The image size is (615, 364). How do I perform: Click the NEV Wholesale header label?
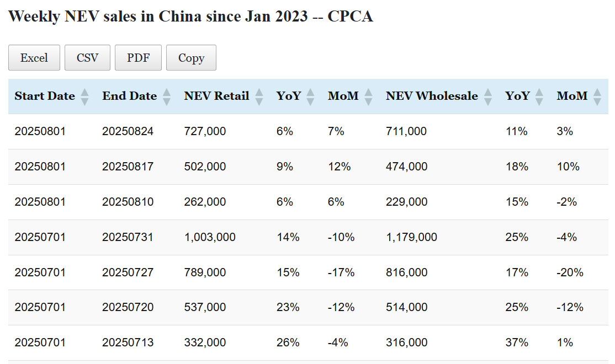pos(432,96)
